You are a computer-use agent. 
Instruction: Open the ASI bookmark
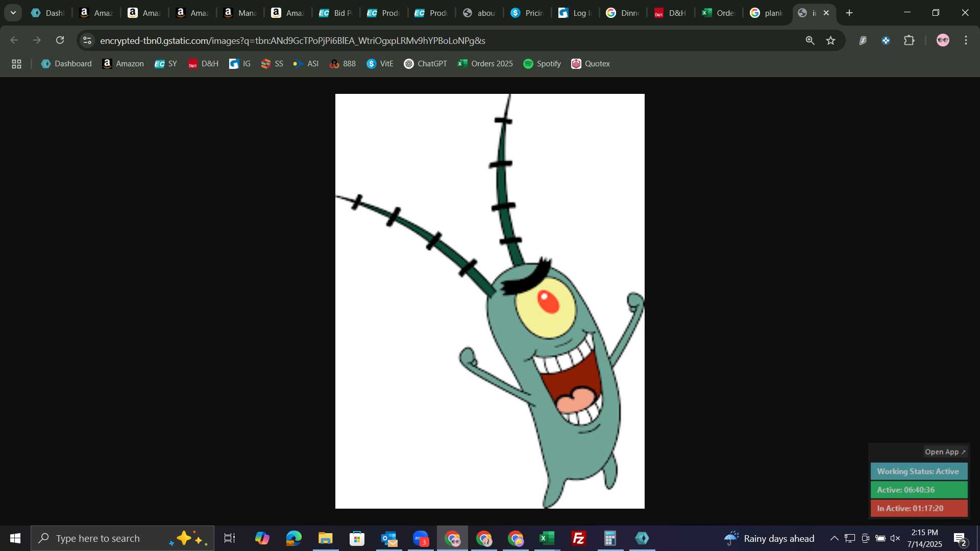tap(306, 64)
